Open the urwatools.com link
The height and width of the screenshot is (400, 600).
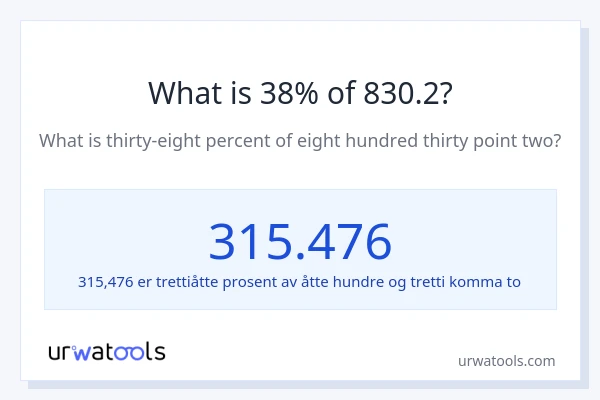(506, 361)
